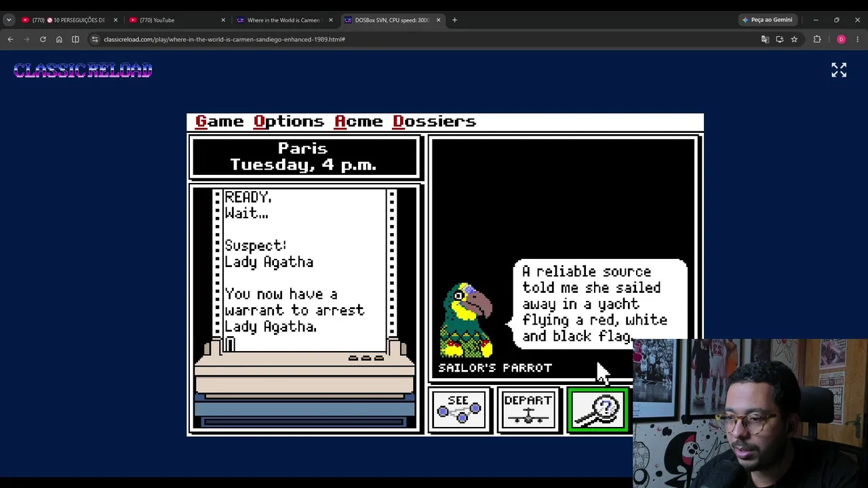
Task: Open the Dossiers menu
Action: (435, 121)
